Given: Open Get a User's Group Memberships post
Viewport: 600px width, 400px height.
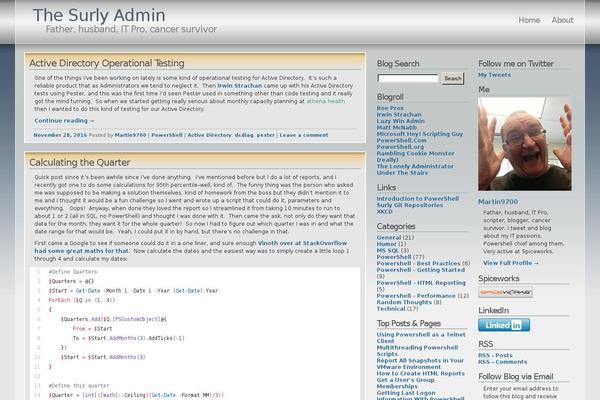Looking at the screenshot, I should tap(405, 383).
